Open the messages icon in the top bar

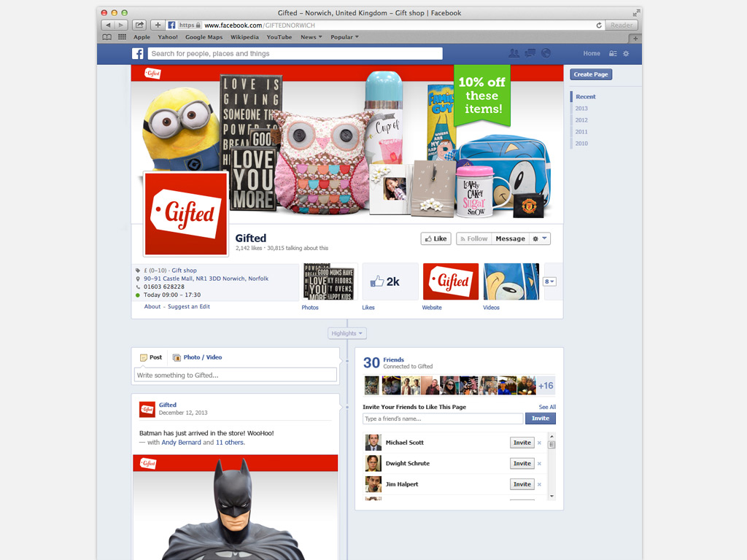coord(530,53)
